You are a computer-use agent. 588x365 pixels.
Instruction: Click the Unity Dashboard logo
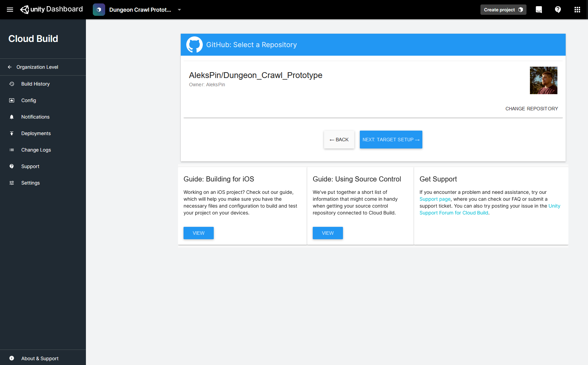51,10
